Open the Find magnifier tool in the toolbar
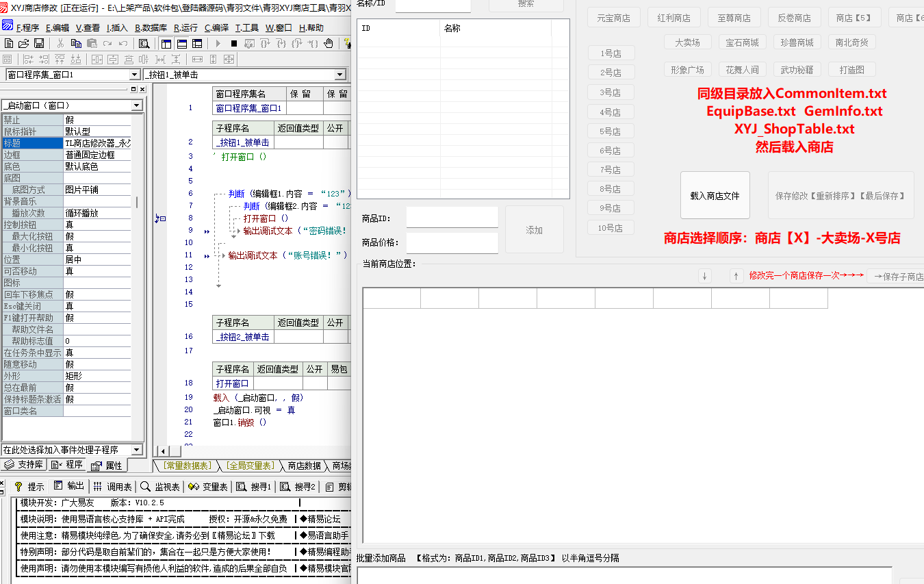Image resolution: width=924 pixels, height=584 pixels. tap(143, 43)
